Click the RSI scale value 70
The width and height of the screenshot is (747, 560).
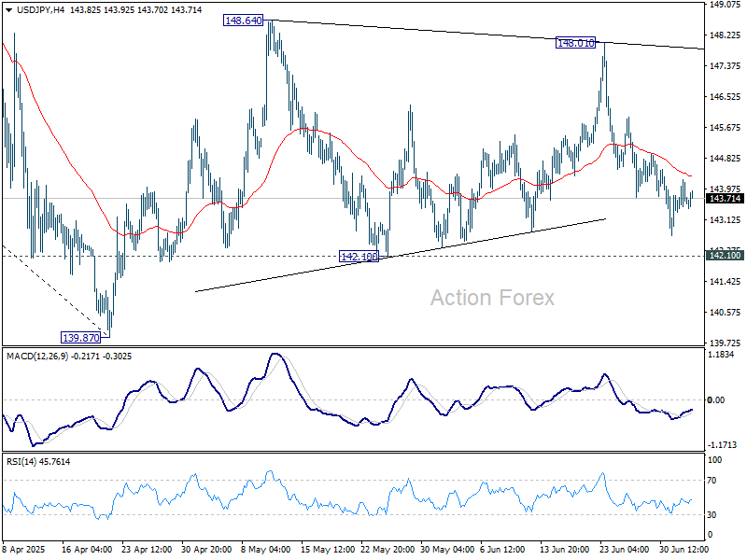712,481
